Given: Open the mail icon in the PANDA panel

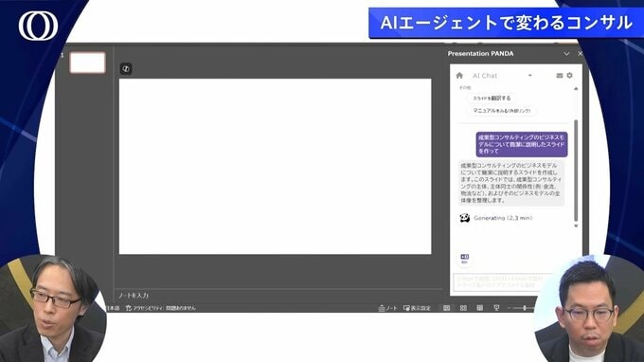Looking at the screenshot, I should pyautogui.click(x=560, y=76).
